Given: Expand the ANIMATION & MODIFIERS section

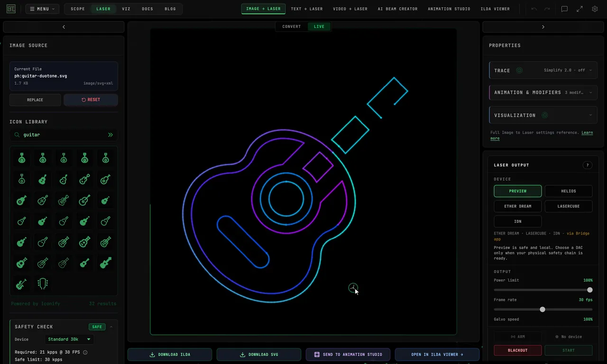Looking at the screenshot, I should tap(543, 92).
